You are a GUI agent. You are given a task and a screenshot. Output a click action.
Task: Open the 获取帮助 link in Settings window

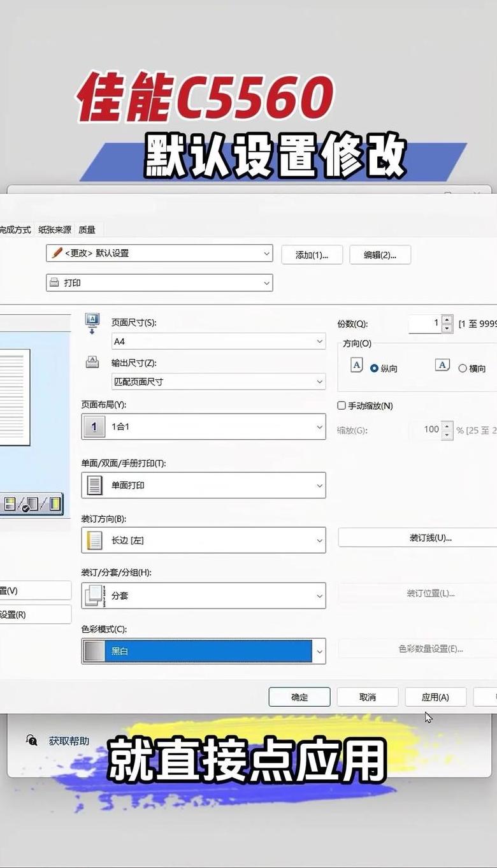pyautogui.click(x=69, y=741)
